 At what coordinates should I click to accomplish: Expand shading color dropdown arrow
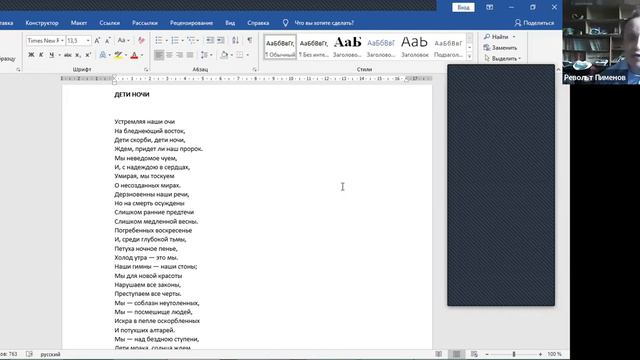click(231, 55)
